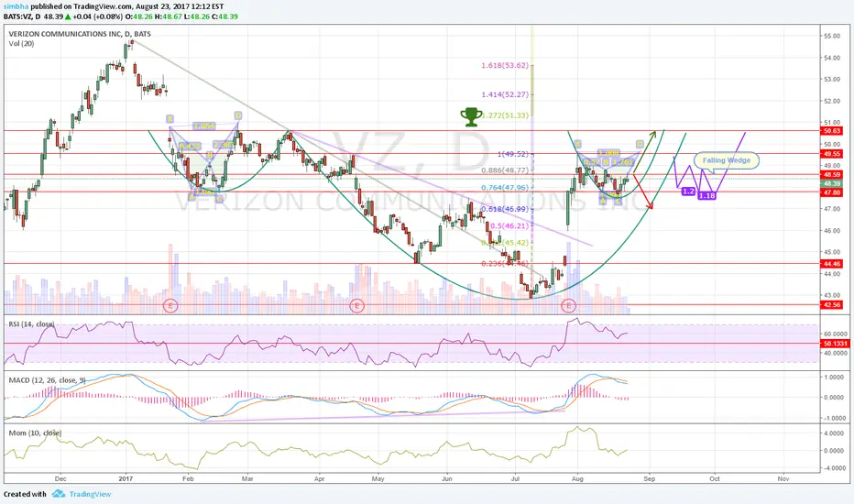This screenshot has width=854, height=504.
Task: Select the 1.272(51.33) Fibonacci level label
Action: [504, 115]
